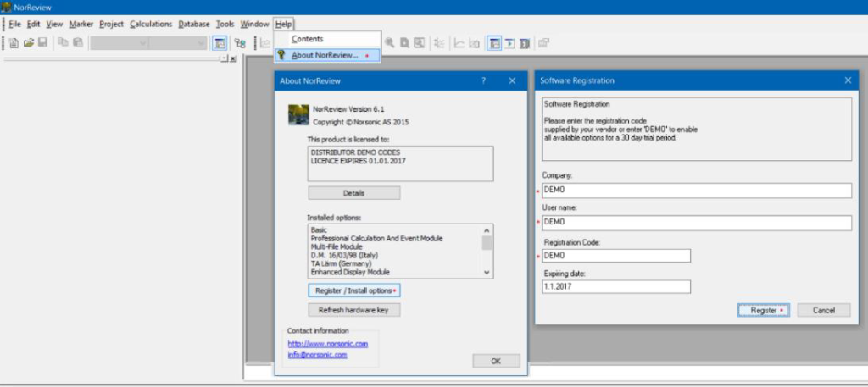Click the NorReview logo image in About dialog
Image resolution: width=868 pixels, height=387 pixels.
click(x=298, y=114)
